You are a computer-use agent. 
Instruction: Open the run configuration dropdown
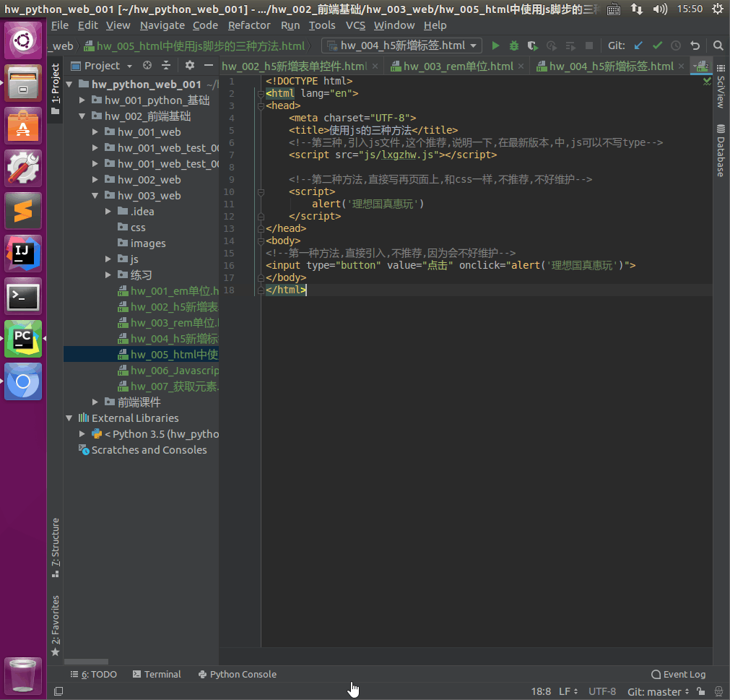[x=401, y=46]
